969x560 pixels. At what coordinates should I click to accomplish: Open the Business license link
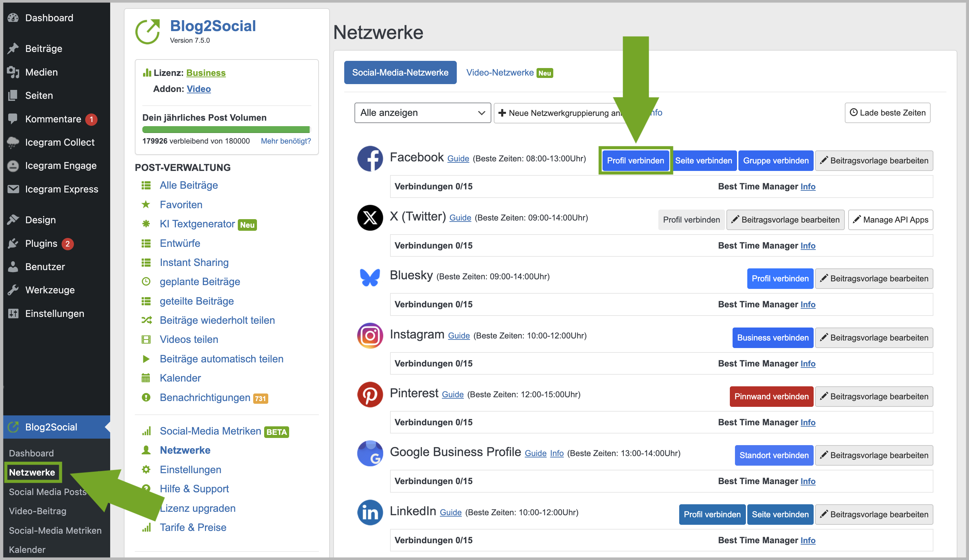click(x=206, y=72)
